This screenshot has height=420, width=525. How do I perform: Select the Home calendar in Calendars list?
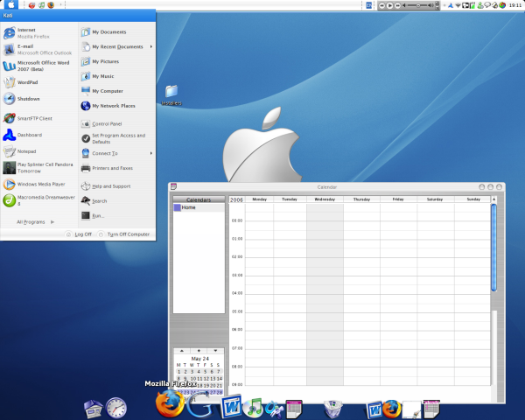click(x=199, y=207)
